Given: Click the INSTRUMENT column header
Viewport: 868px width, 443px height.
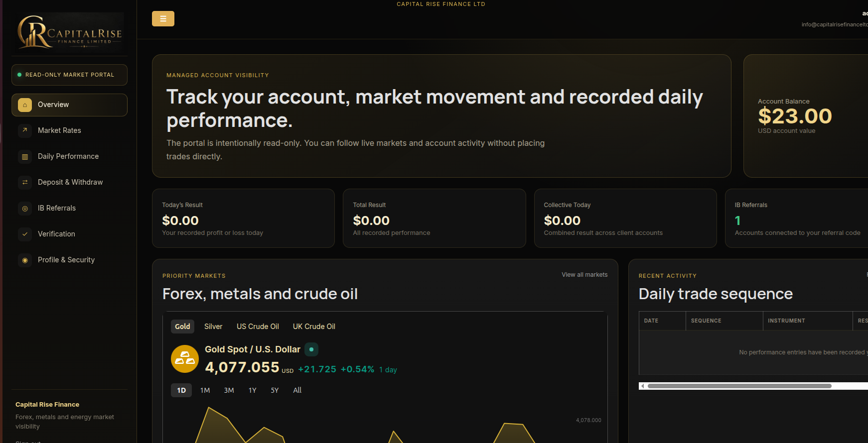Looking at the screenshot, I should 808,321.
